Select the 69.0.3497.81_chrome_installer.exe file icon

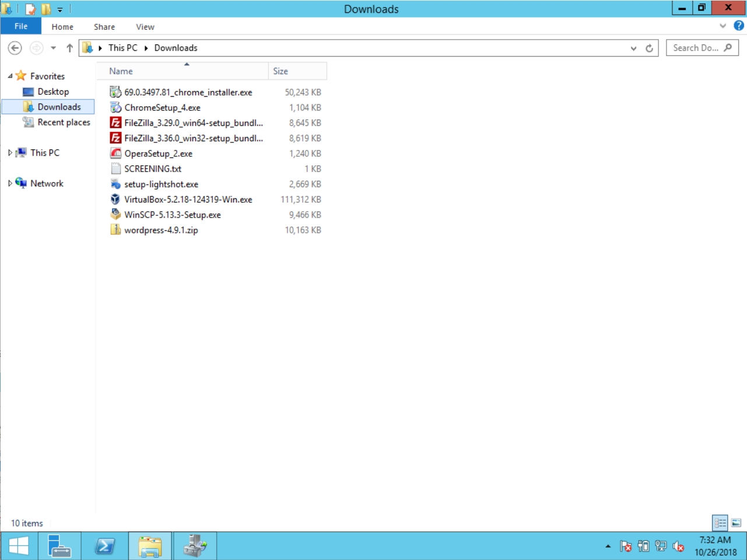[x=115, y=92]
